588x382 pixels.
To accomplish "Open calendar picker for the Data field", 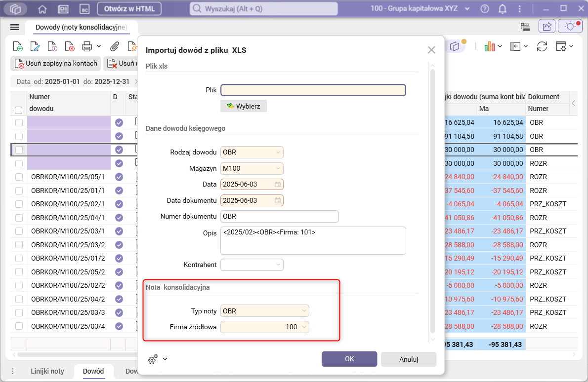I will 278,184.
